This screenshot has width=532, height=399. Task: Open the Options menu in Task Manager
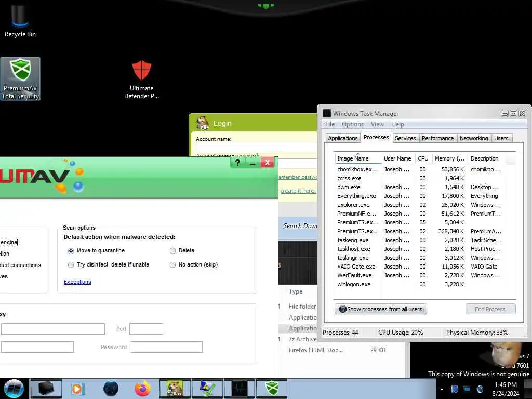point(353,124)
